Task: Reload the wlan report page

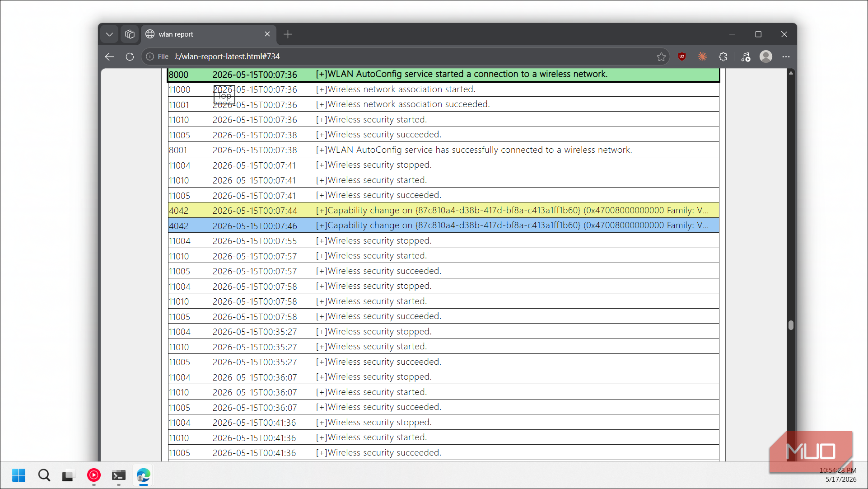Action: coord(130,56)
